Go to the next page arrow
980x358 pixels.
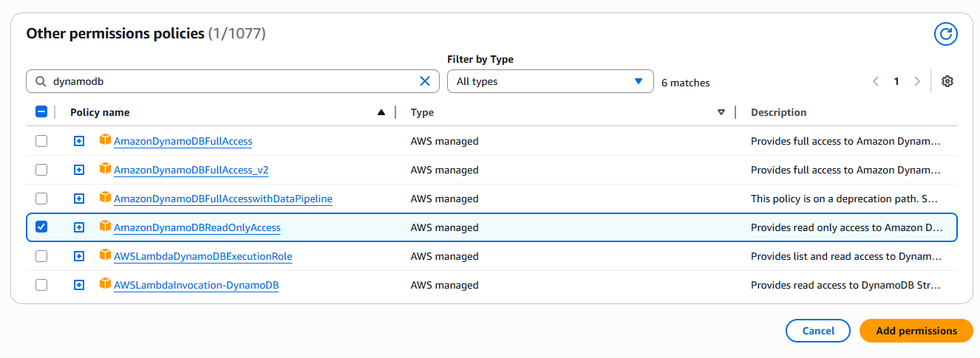coord(917,81)
